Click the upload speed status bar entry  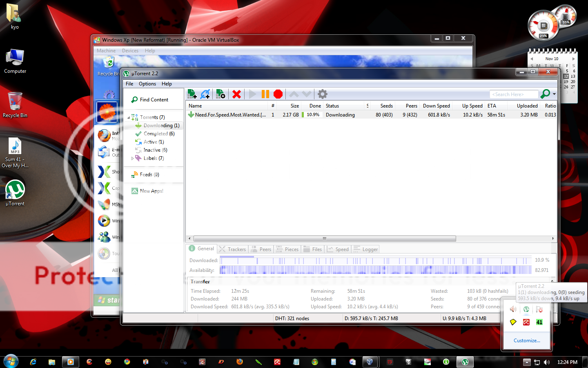click(464, 319)
